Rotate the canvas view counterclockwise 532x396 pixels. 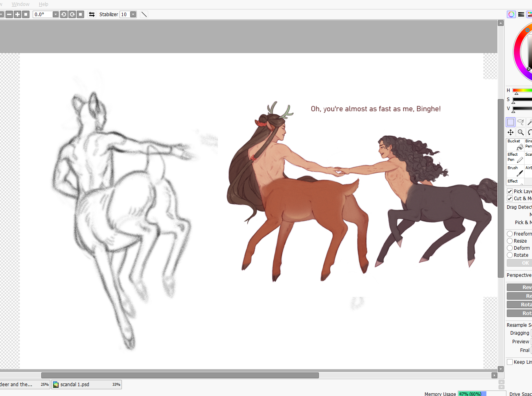pyautogui.click(x=64, y=15)
